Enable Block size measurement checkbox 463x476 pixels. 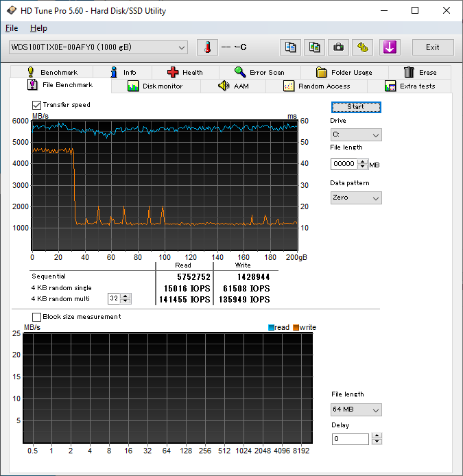point(37,317)
